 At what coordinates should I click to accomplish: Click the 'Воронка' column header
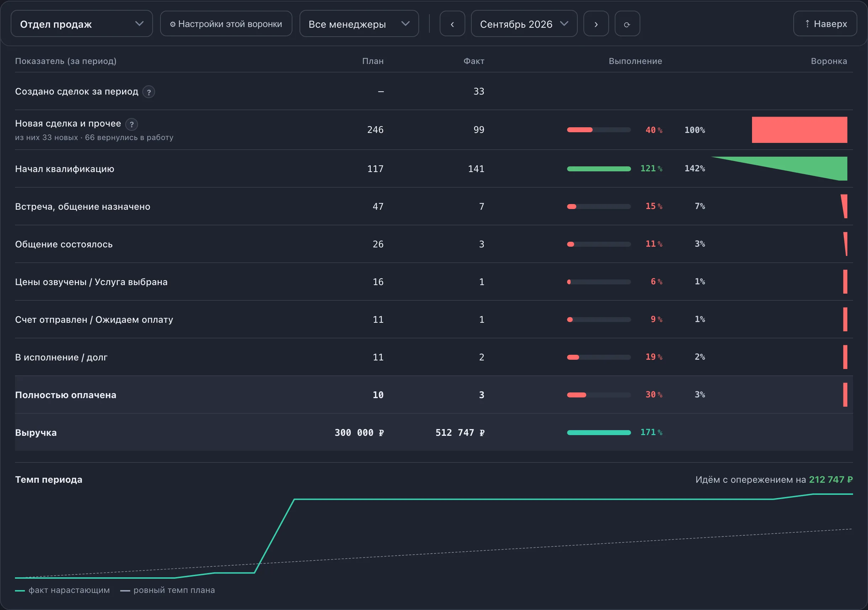(829, 61)
